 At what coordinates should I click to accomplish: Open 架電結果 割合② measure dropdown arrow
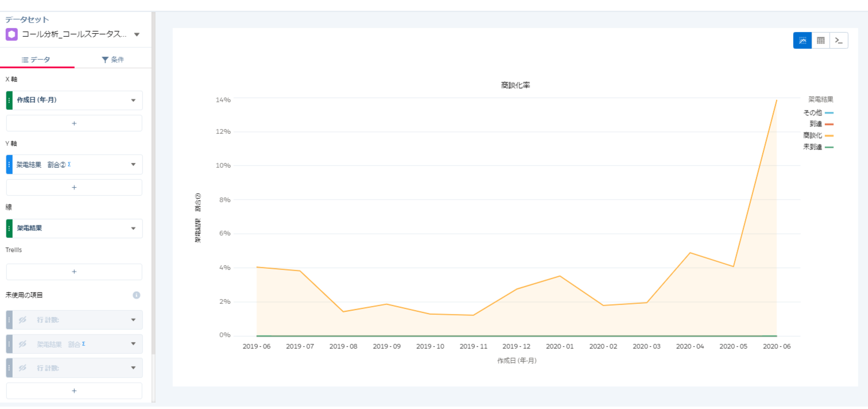coord(133,164)
